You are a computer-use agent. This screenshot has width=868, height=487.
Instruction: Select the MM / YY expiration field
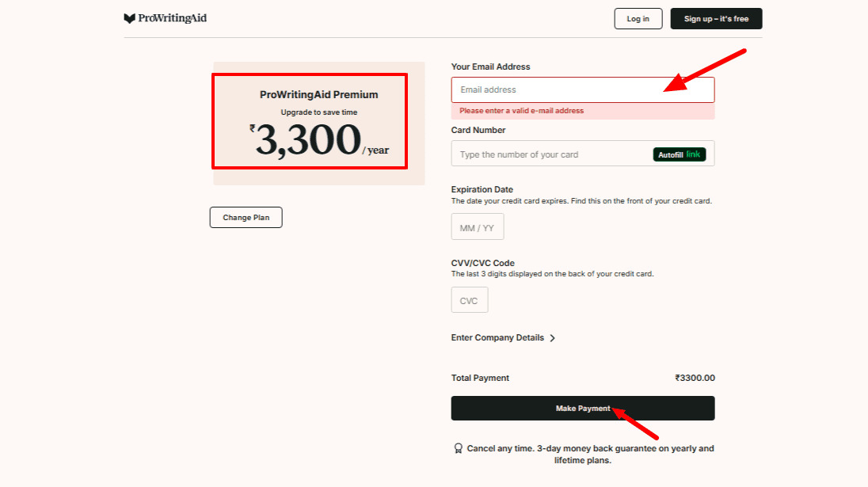point(477,227)
